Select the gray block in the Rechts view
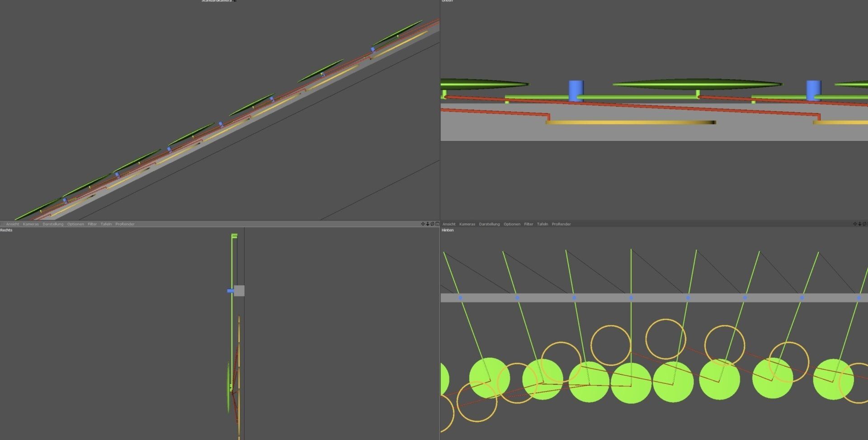 click(x=239, y=291)
